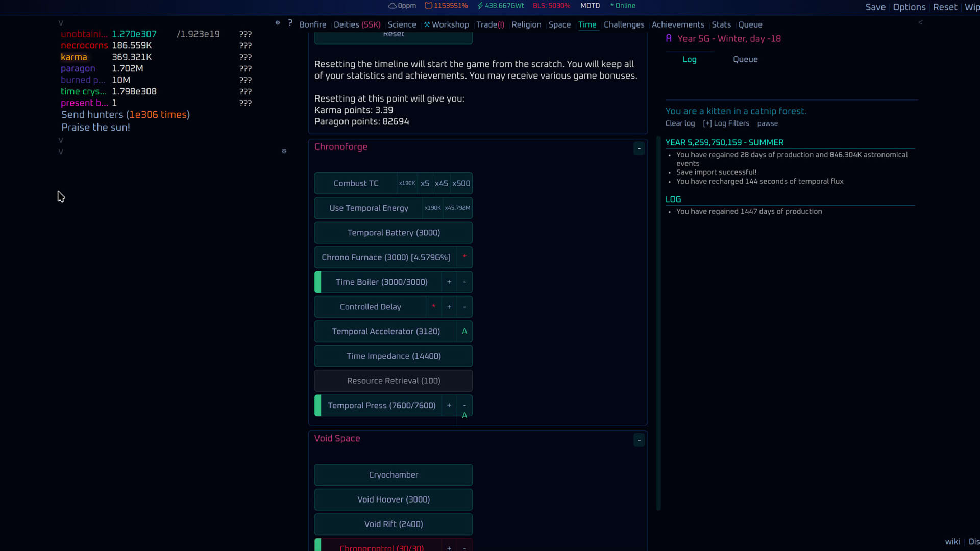The height and width of the screenshot is (551, 980).
Task: Click Combust TC x45 option
Action: click(x=442, y=183)
